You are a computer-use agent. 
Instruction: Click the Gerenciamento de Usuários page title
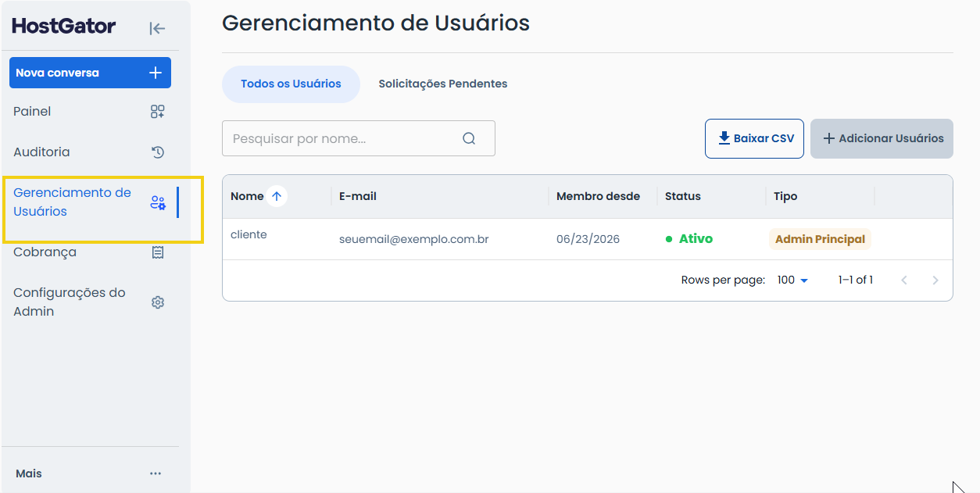376,23
